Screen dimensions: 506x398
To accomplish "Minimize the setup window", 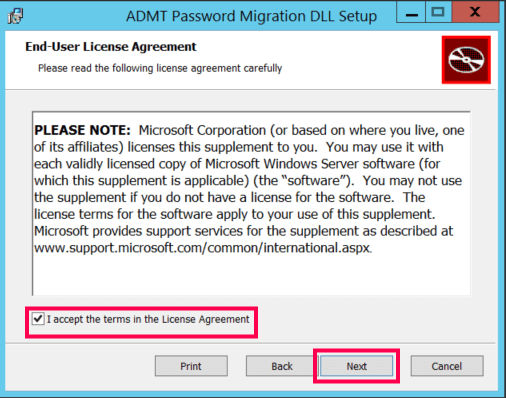I will click(411, 12).
